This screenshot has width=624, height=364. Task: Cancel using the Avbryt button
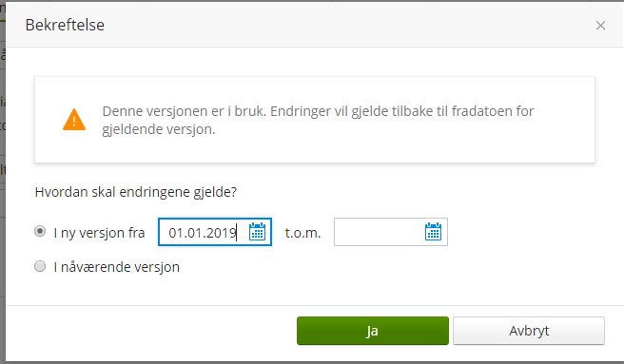(x=529, y=331)
